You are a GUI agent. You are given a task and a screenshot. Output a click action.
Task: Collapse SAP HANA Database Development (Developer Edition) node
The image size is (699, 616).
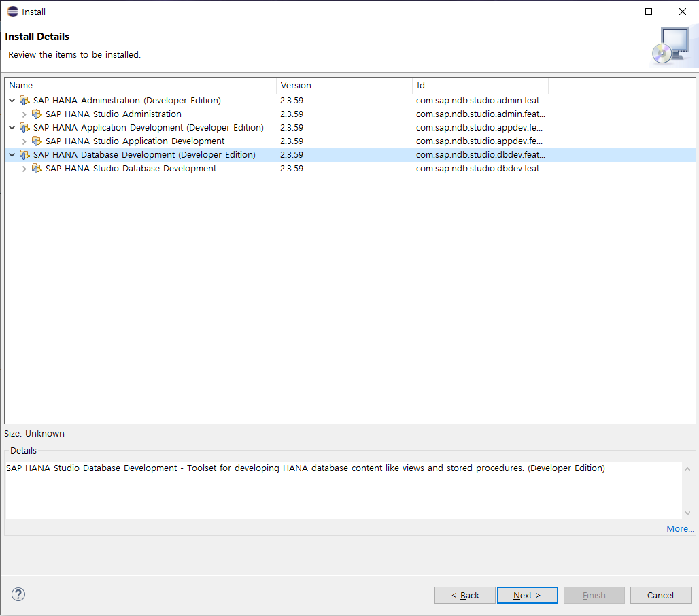12,155
